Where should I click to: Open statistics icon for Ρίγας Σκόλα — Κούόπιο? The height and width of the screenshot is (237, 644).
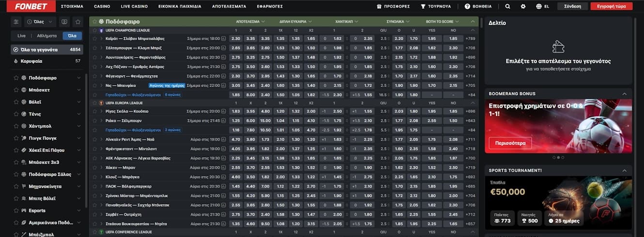(x=224, y=112)
